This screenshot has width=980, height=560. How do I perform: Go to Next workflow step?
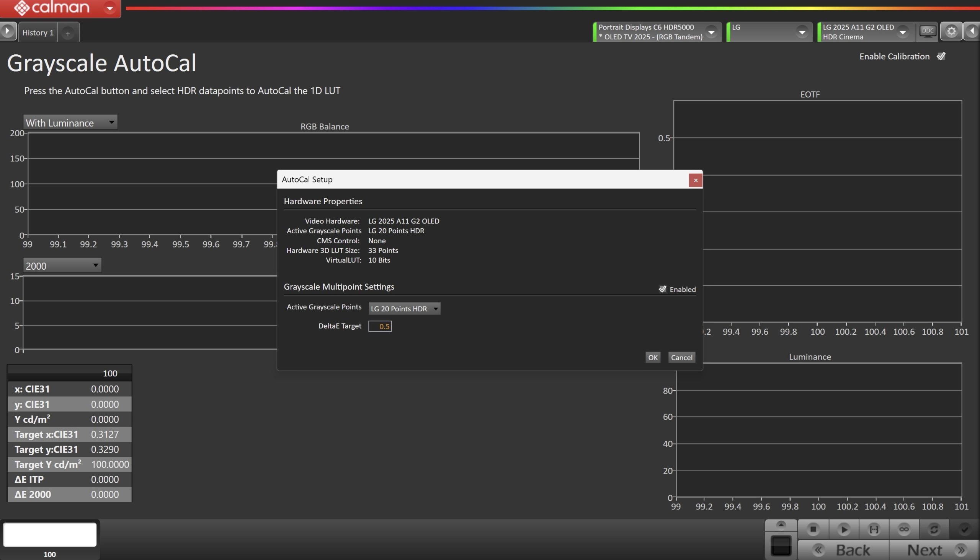click(x=934, y=550)
